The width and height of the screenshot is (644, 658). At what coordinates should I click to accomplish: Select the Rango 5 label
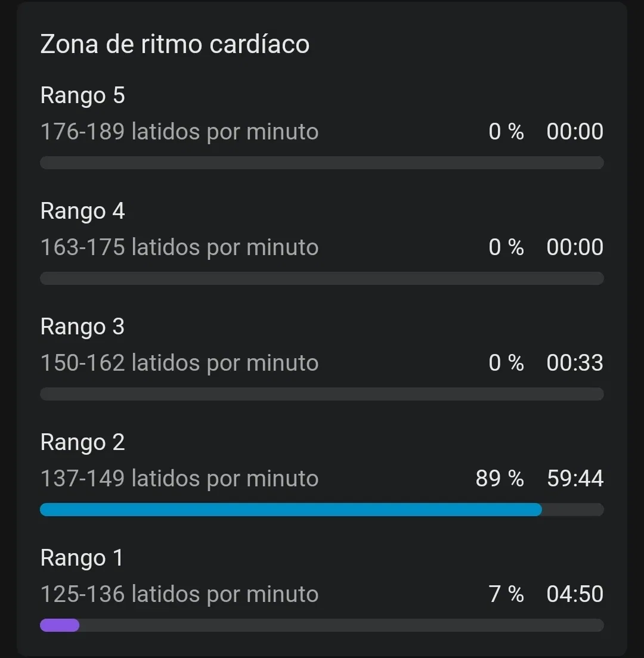[x=82, y=95]
